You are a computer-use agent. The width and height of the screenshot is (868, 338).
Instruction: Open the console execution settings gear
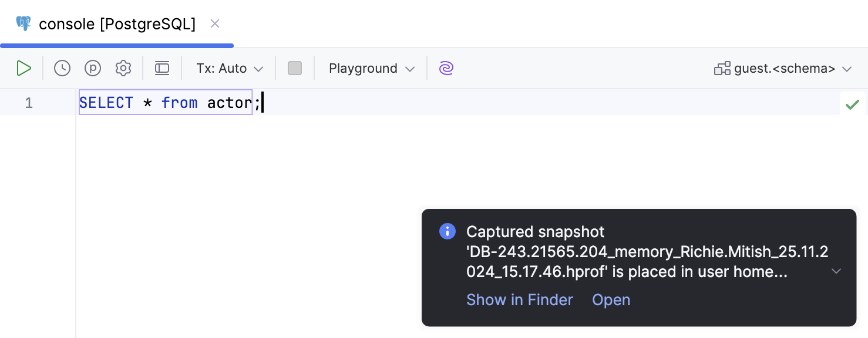tap(123, 68)
